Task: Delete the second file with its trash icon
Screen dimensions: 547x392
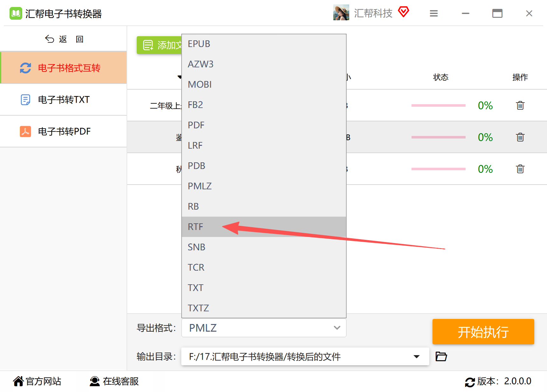Action: (x=520, y=137)
